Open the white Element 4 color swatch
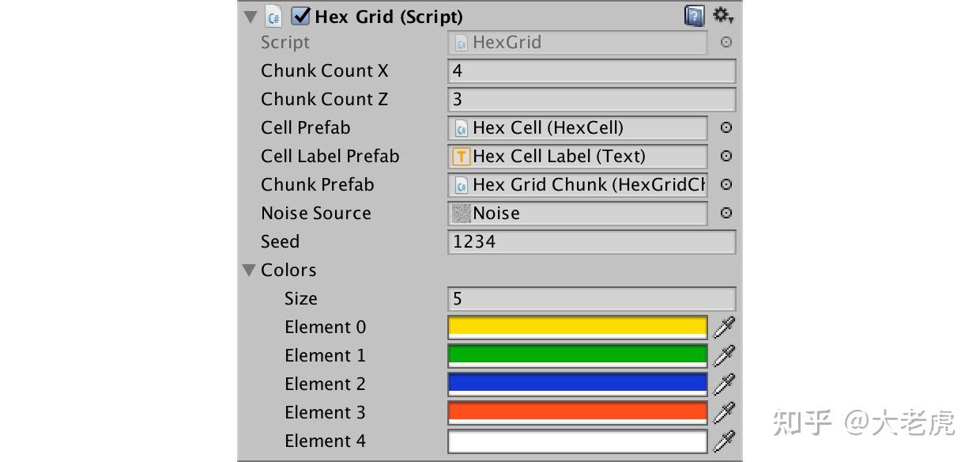This screenshot has height=462, width=980. (577, 441)
